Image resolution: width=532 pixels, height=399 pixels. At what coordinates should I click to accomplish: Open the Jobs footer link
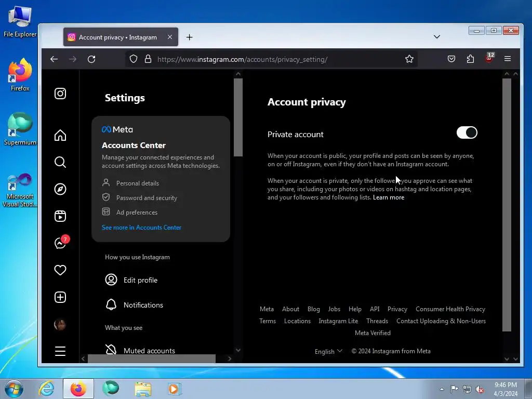pos(334,309)
